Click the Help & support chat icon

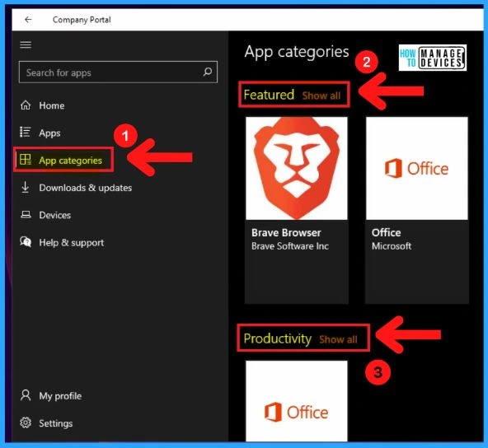tap(26, 241)
